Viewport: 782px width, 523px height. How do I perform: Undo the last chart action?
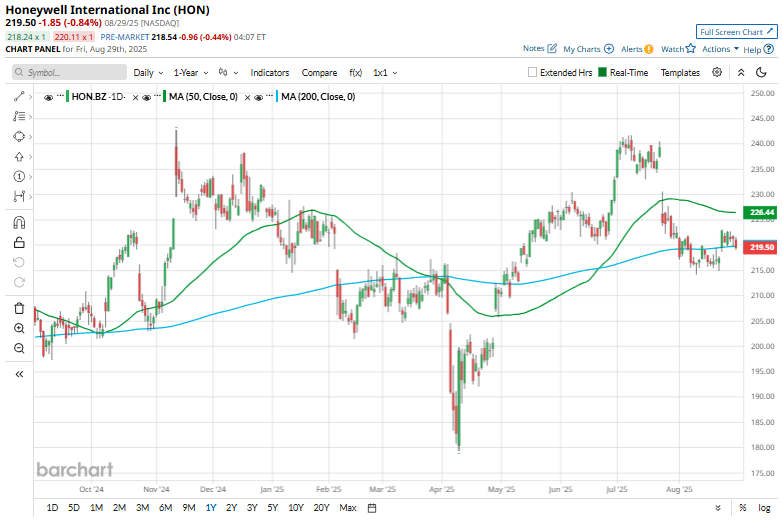[x=19, y=262]
